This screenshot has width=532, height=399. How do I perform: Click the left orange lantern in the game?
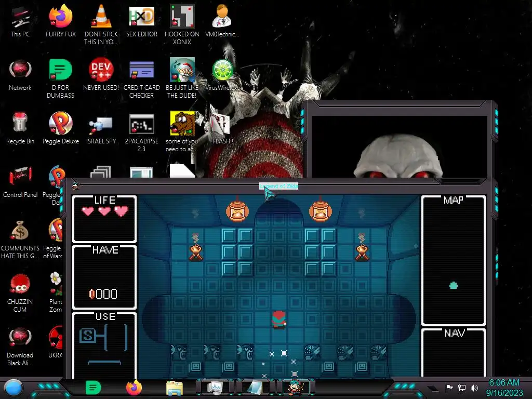pyautogui.click(x=237, y=211)
